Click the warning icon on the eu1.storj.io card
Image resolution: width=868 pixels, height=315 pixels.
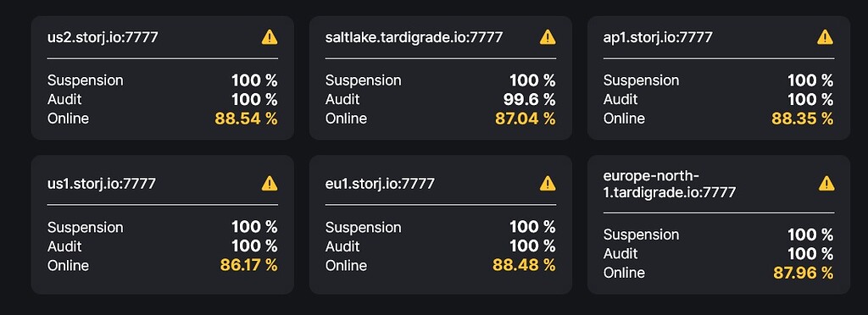548,184
